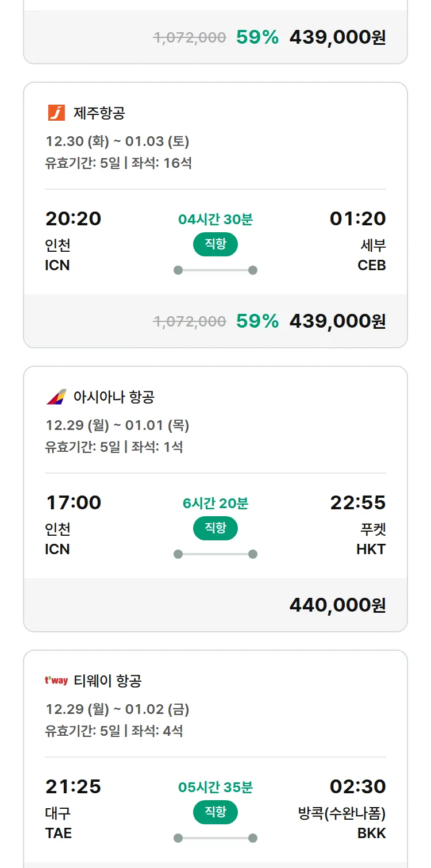Click the 12.29 (월) ~ 01.01 (목) date range
Image resolution: width=431 pixels, height=868 pixels.
[117, 425]
